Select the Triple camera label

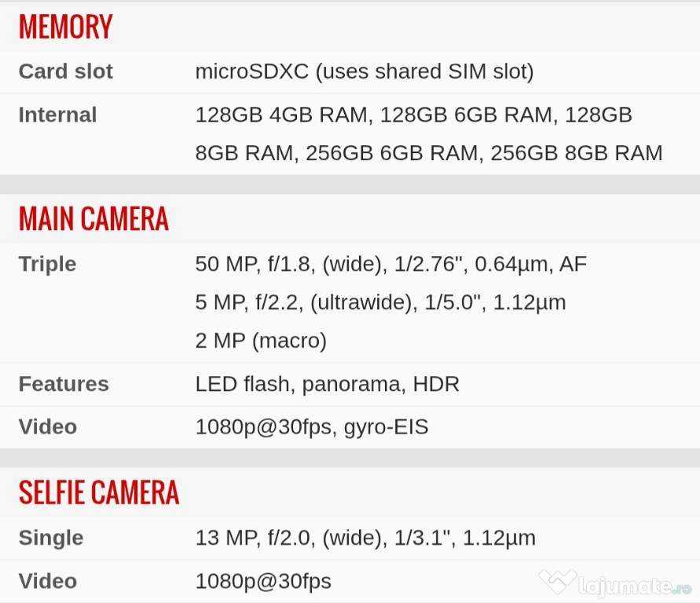pos(47,264)
